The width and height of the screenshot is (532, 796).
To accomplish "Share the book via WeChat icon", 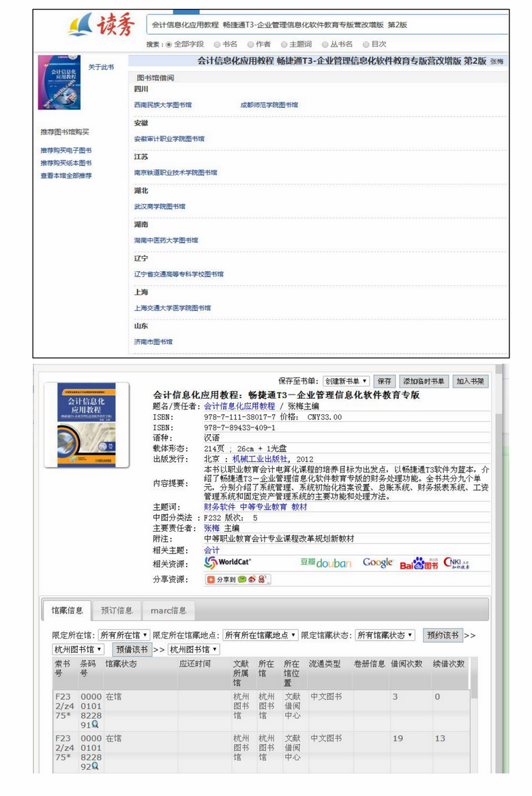I will click(x=242, y=579).
